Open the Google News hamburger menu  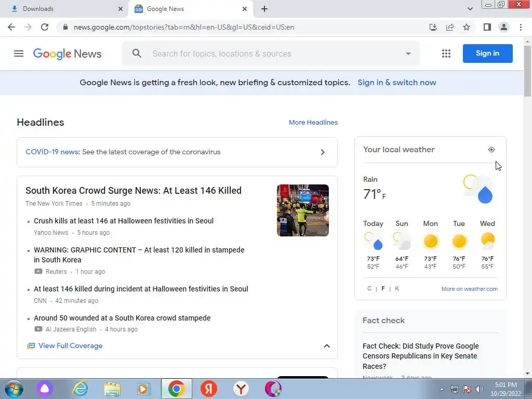click(19, 54)
